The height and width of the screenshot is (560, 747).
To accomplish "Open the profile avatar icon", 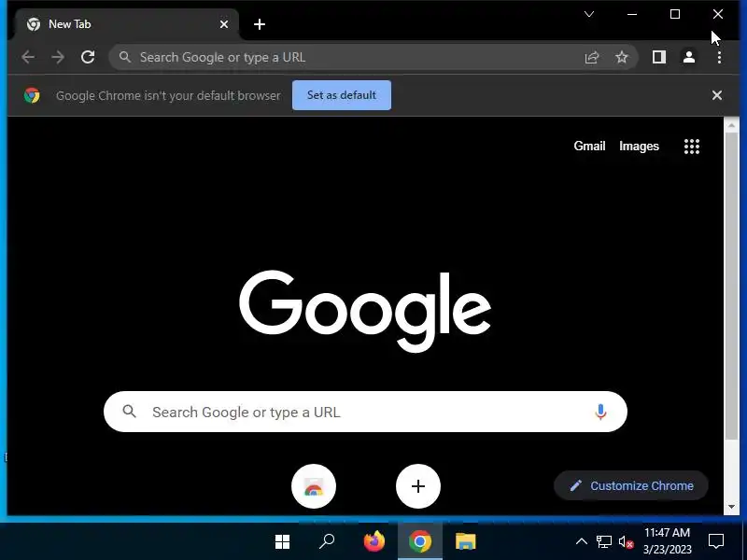I will click(x=689, y=57).
